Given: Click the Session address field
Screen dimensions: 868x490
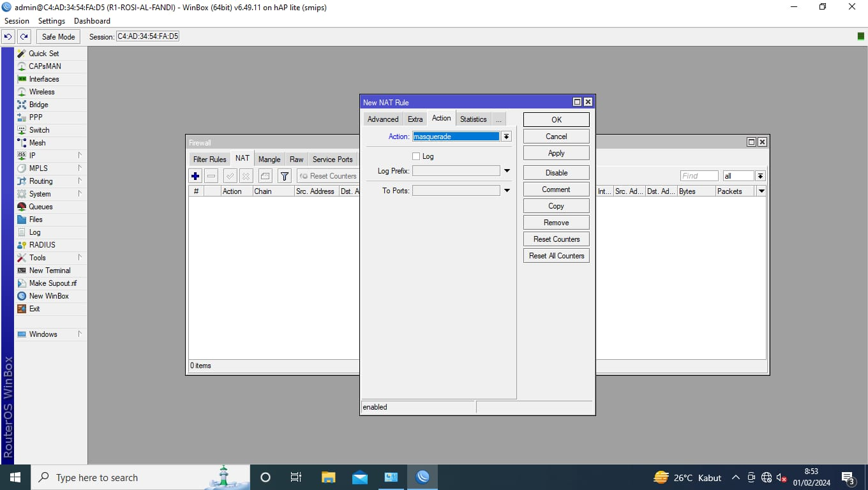Looking at the screenshot, I should [x=147, y=37].
